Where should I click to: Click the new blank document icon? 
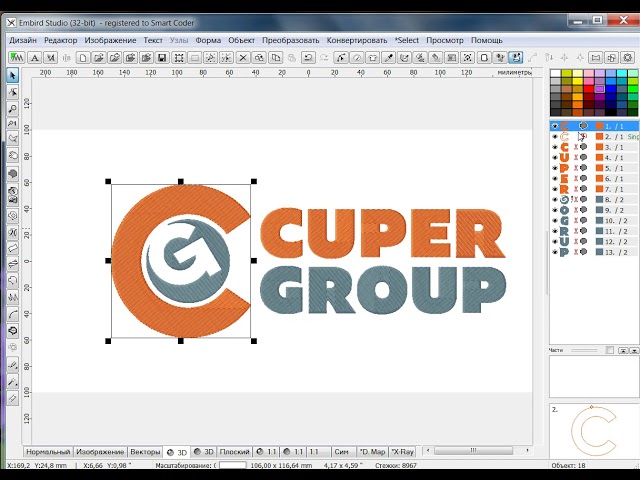click(x=82, y=58)
